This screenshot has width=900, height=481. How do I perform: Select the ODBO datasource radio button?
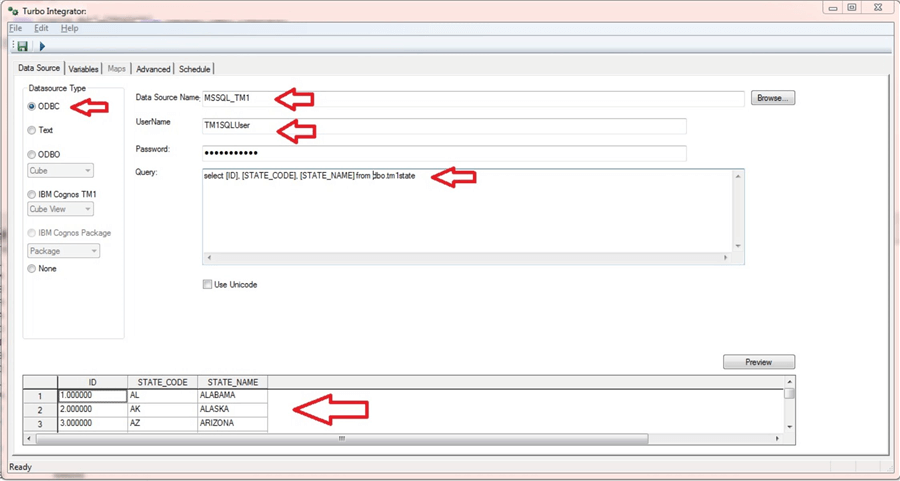coord(32,154)
